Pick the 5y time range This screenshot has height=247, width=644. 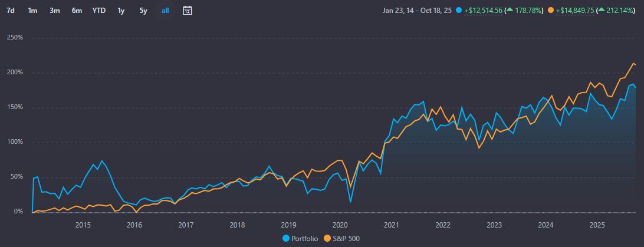[143, 10]
